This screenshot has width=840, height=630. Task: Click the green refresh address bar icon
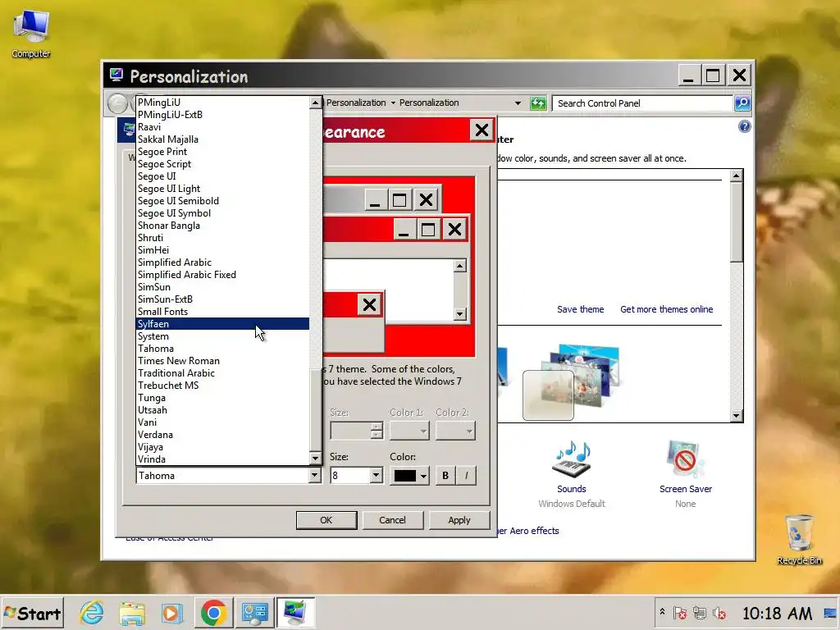(538, 103)
